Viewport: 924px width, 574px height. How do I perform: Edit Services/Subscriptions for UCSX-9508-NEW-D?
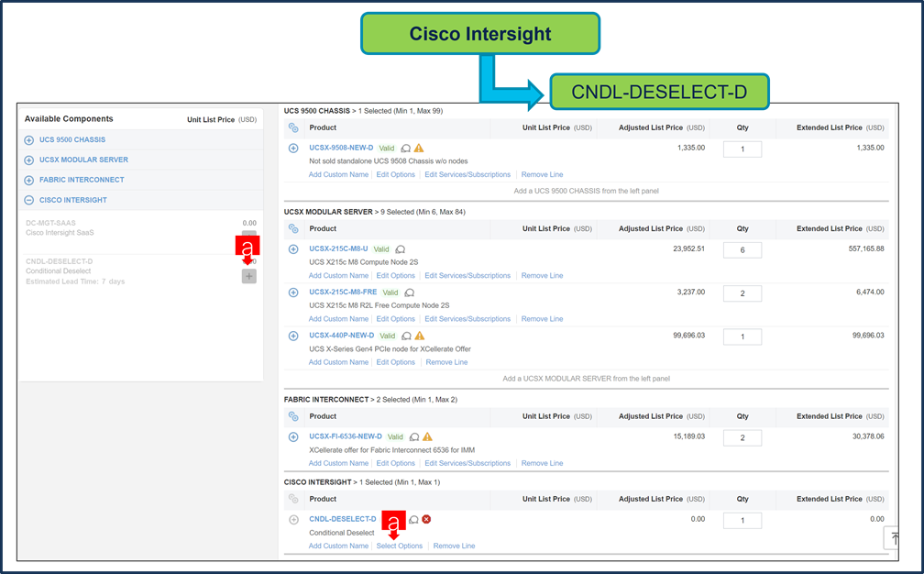[467, 175]
